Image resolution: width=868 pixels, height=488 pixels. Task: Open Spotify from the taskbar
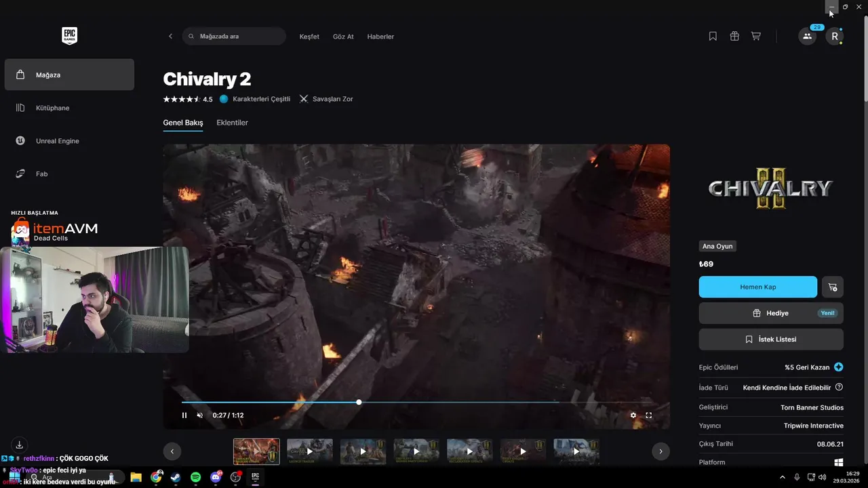195,477
